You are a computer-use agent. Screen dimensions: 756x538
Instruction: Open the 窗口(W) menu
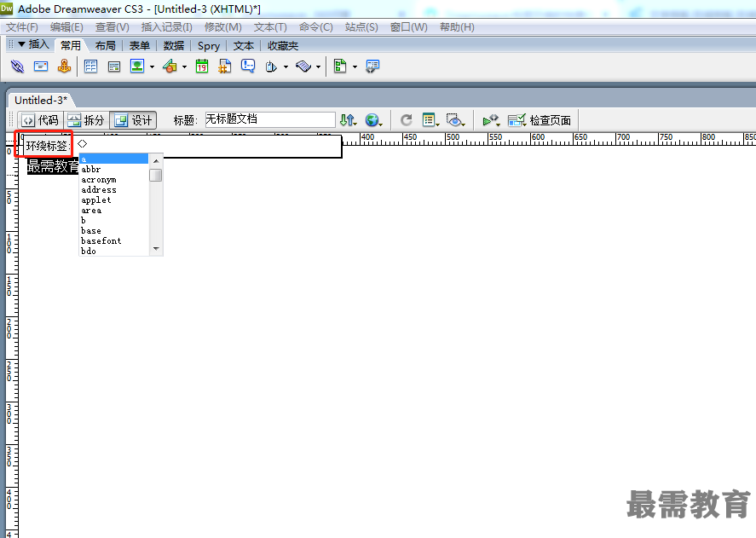408,27
